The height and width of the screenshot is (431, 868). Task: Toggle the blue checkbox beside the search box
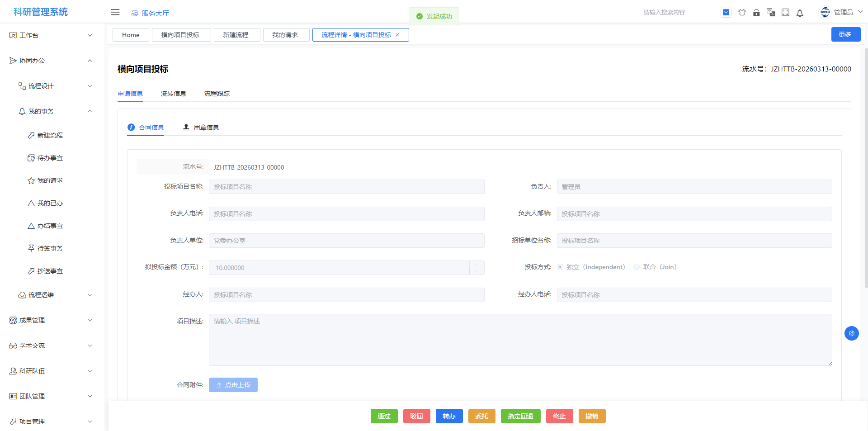[x=726, y=13]
